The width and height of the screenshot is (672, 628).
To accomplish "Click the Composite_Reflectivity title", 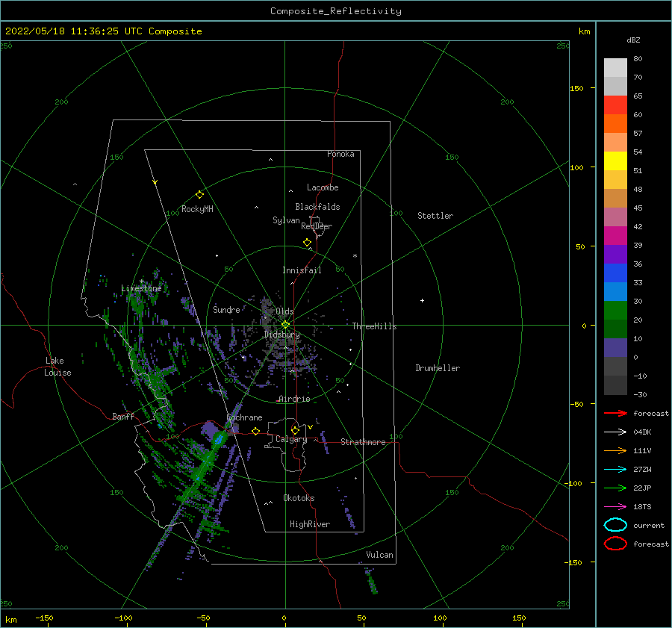I will 336,11.
